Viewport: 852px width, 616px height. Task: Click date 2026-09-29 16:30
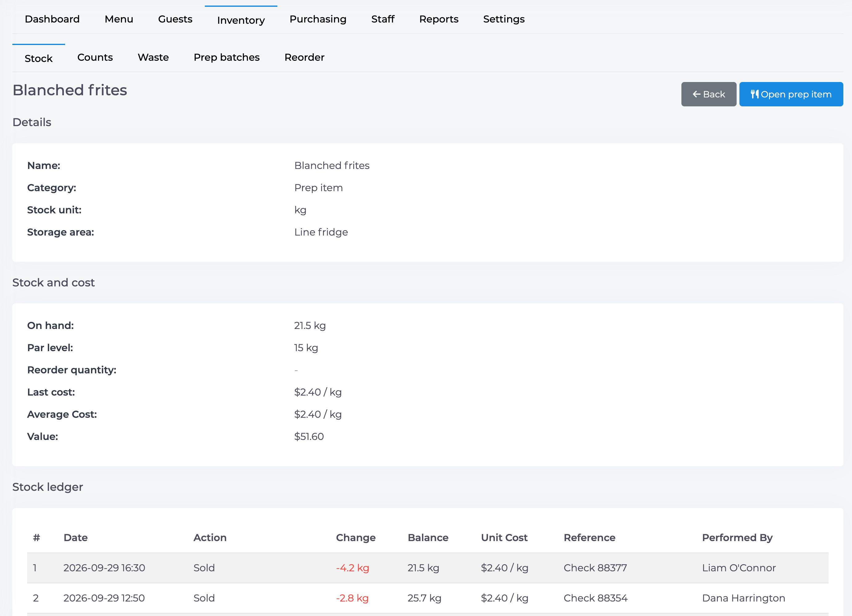[x=104, y=568]
